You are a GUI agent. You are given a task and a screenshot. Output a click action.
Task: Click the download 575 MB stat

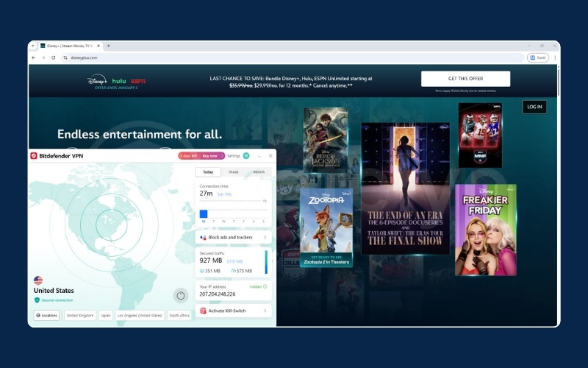pyautogui.click(x=242, y=271)
